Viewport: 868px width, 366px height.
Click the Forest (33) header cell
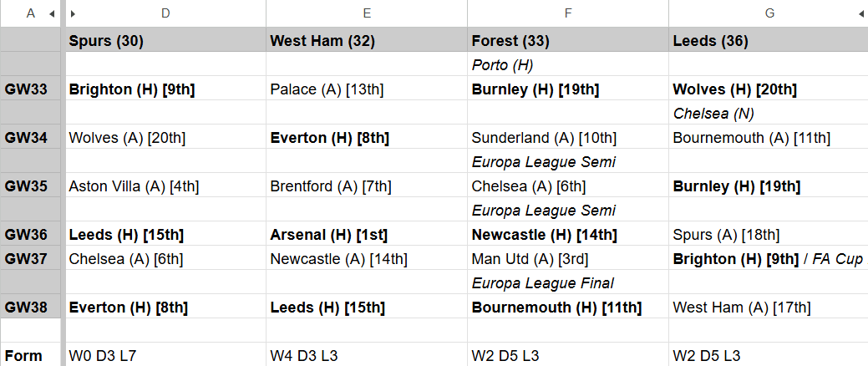point(568,40)
